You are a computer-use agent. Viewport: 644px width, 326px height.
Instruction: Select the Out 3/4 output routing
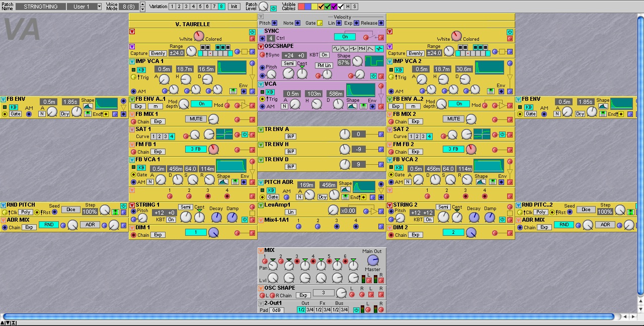(x=310, y=310)
